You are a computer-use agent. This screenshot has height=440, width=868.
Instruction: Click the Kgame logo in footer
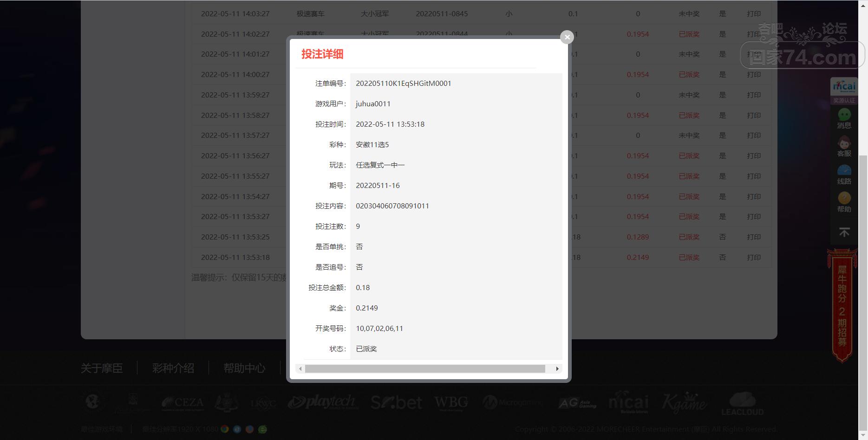(x=684, y=402)
